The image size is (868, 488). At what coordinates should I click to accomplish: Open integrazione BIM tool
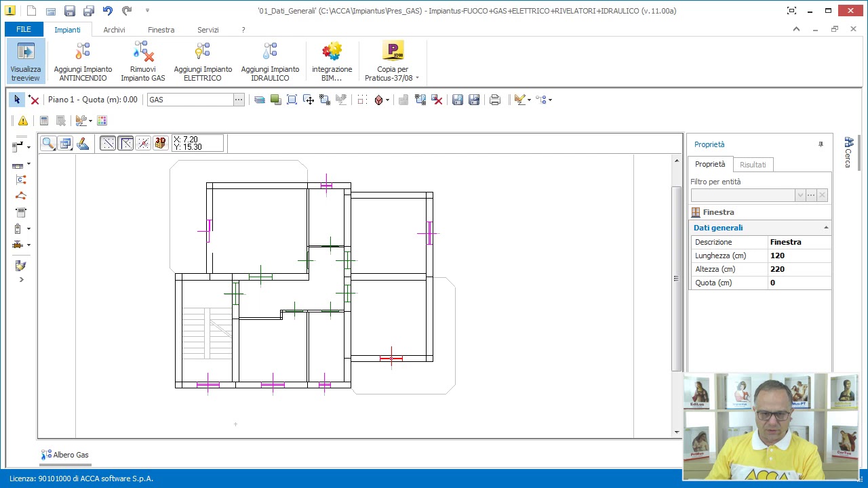(332, 61)
